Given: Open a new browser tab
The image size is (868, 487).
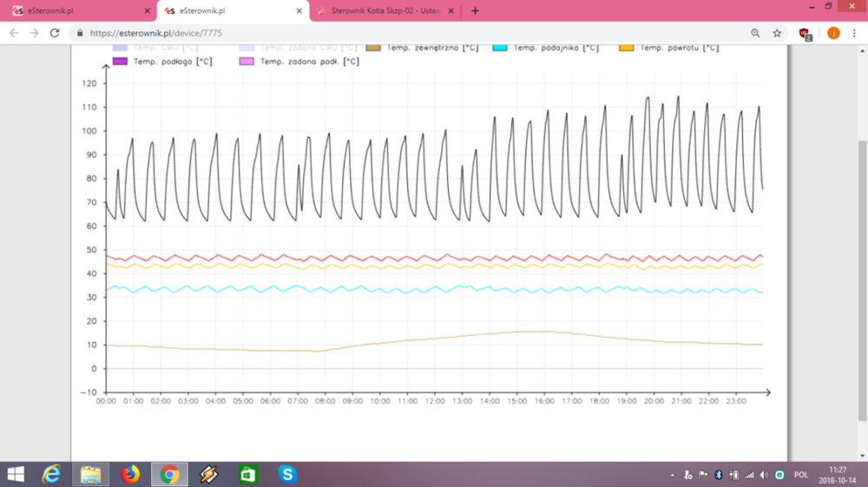Looking at the screenshot, I should tap(475, 11).
